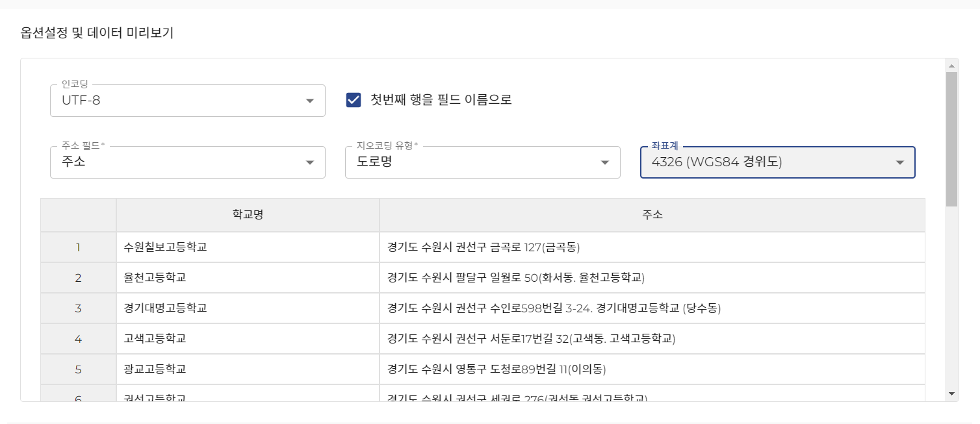Select row number 5 header
980x424 pixels.
[78, 369]
